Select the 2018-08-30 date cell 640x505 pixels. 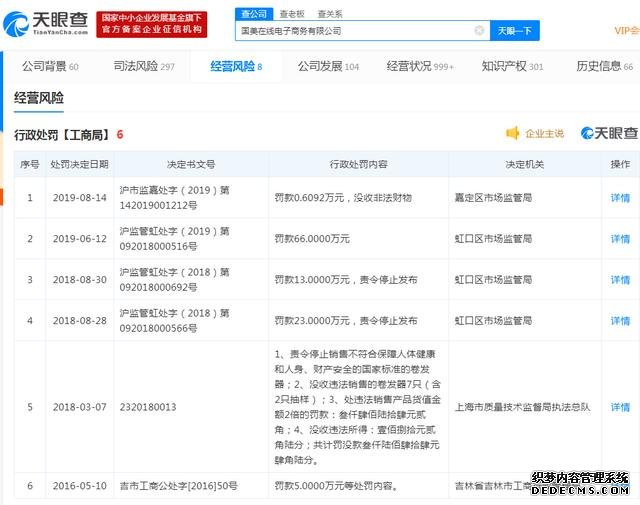(80, 280)
